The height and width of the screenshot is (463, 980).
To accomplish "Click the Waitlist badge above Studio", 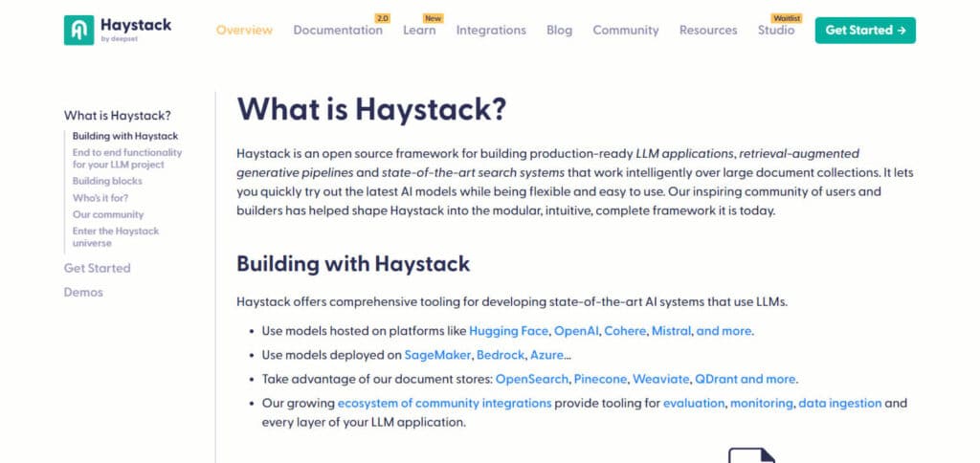I will (787, 19).
